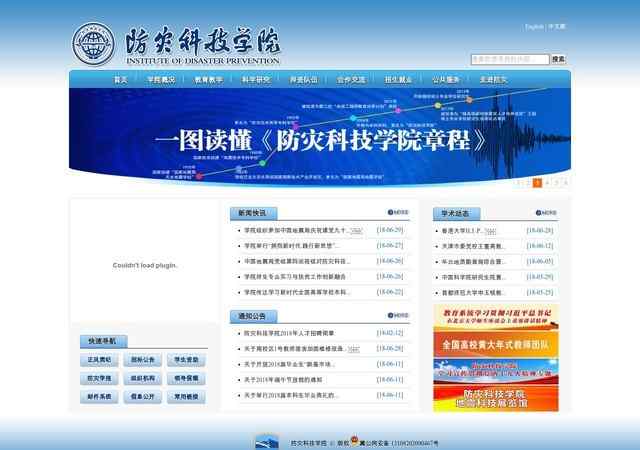Click the Institute of Disaster Prevention globe logo

coord(93,44)
